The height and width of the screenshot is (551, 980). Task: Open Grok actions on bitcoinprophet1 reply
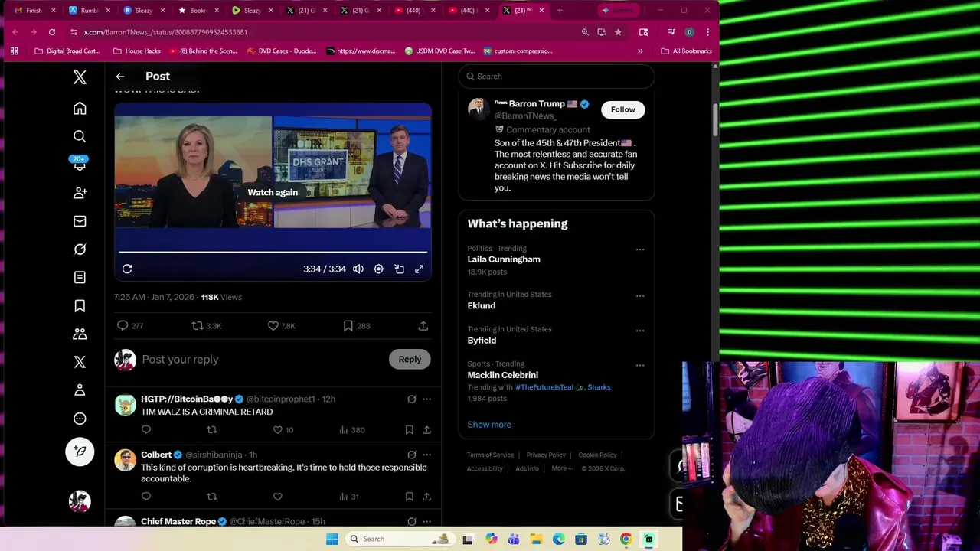(x=411, y=399)
